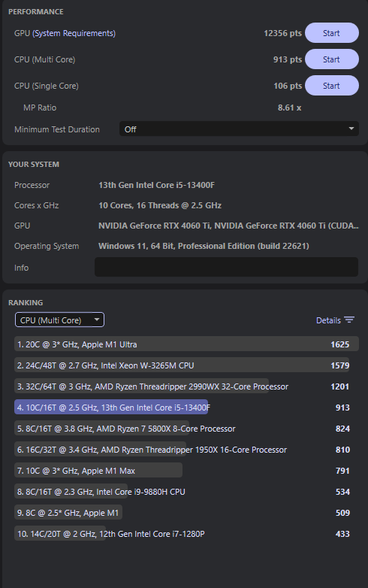The width and height of the screenshot is (368, 588).
Task: Open the System Requirements link
Action: [x=74, y=33]
